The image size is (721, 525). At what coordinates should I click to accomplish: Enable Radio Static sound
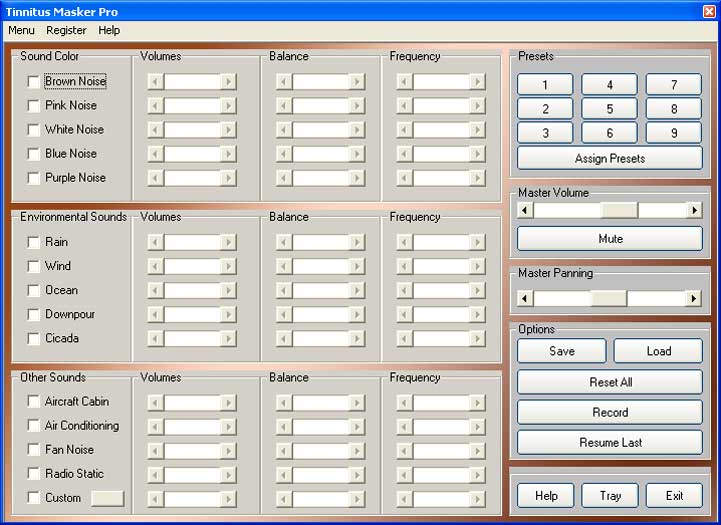coord(34,474)
